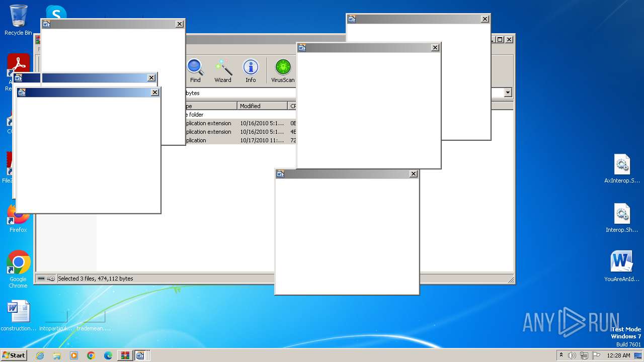Open the Find tool in WinRAR toolbar
644x362 pixels.
pyautogui.click(x=195, y=71)
